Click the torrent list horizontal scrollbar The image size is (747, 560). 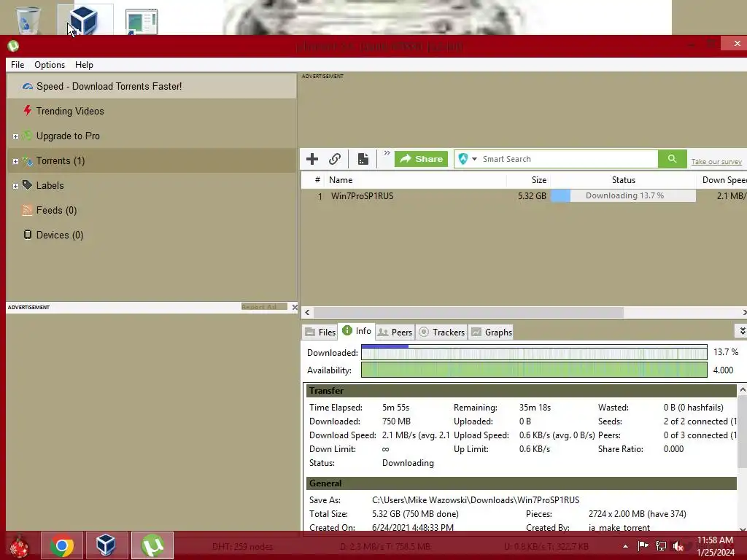click(468, 312)
